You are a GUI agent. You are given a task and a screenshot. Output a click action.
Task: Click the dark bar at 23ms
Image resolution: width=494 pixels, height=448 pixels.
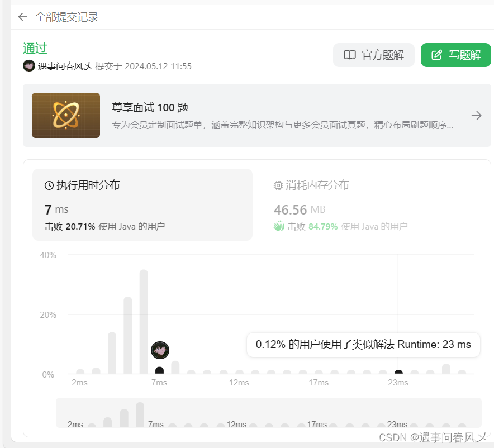coord(398,373)
